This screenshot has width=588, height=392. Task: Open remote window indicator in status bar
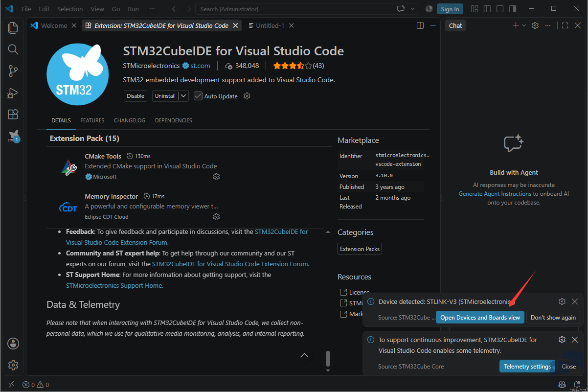(x=11, y=385)
